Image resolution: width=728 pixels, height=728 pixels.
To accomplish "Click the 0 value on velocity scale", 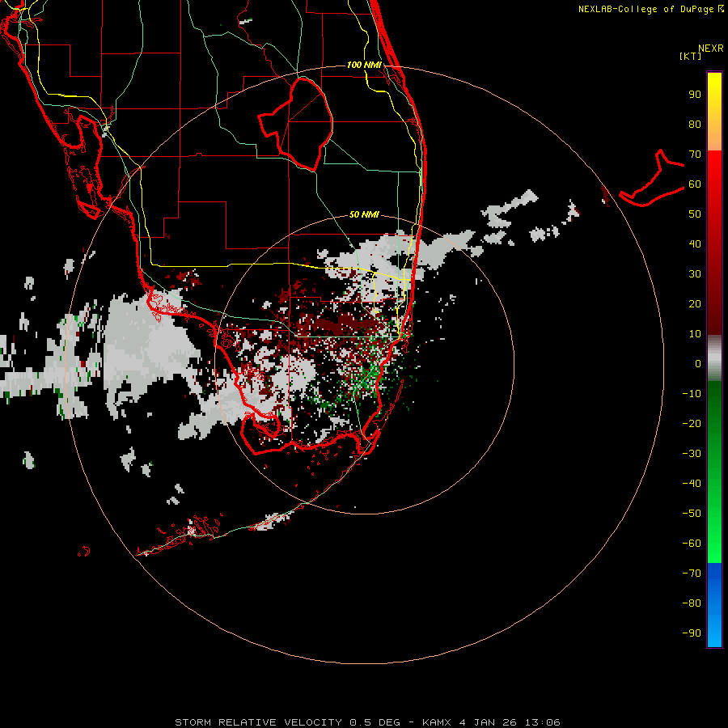I will click(x=698, y=364).
